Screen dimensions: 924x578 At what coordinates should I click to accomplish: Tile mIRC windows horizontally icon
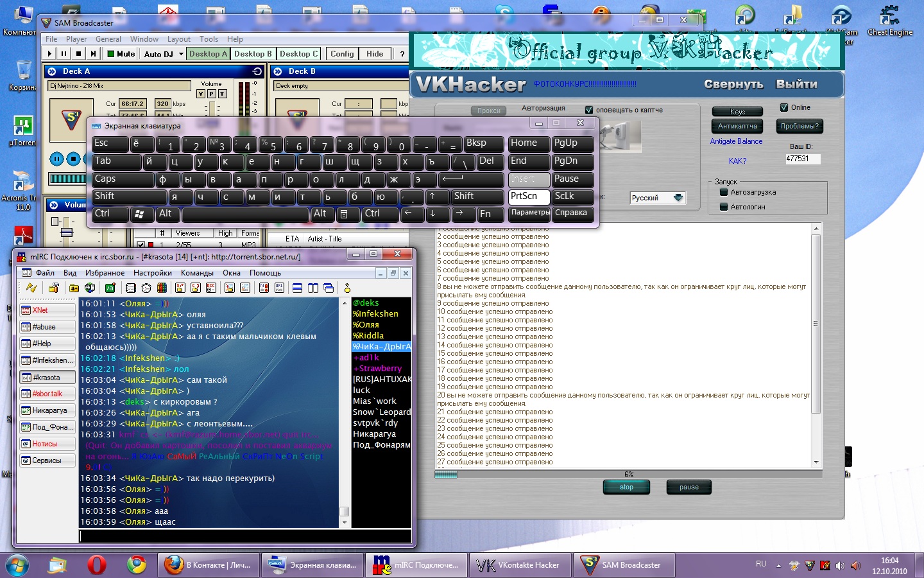pyautogui.click(x=297, y=288)
